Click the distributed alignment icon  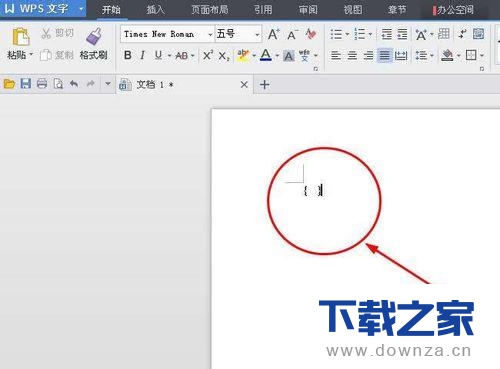[x=401, y=55]
